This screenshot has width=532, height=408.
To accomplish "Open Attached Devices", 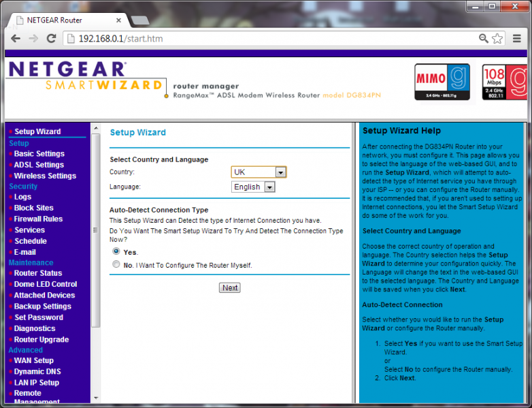I will 44,295.
